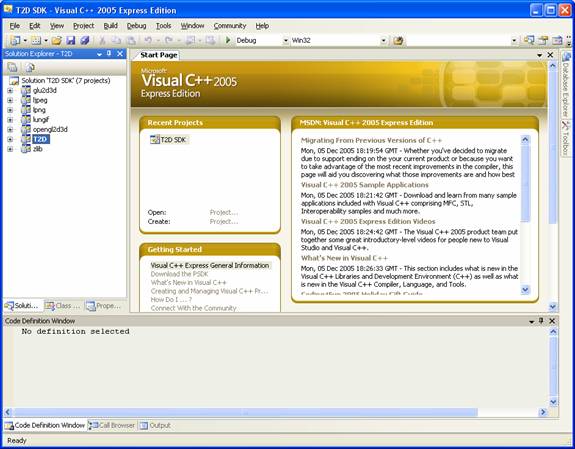This screenshot has width=575, height=449.
Task: Click the New Project toolbar icon
Action: point(15,40)
